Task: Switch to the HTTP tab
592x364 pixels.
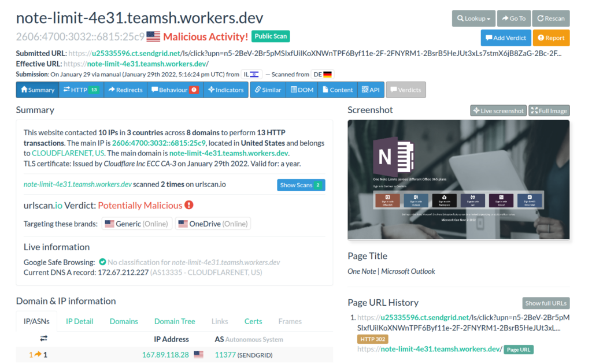Action: [80, 90]
